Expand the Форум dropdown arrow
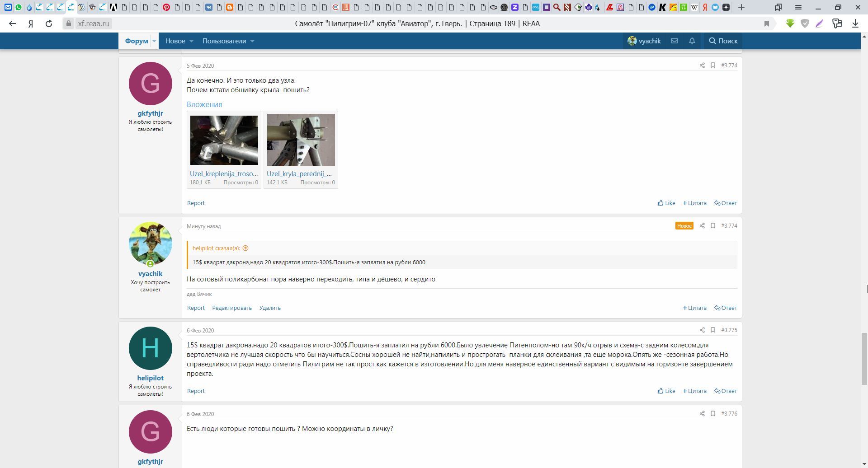Image resolution: width=868 pixels, height=468 pixels. pyautogui.click(x=154, y=41)
